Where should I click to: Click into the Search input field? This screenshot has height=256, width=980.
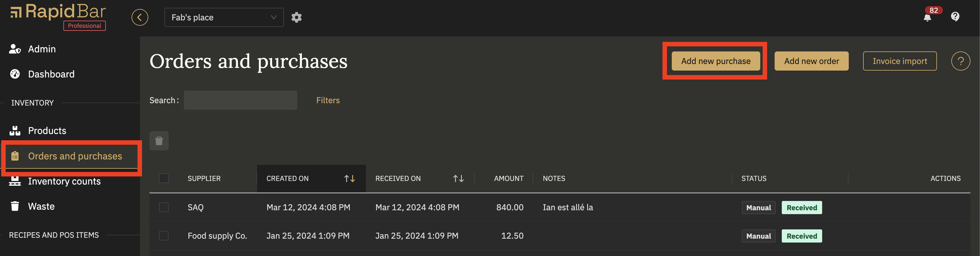240,100
